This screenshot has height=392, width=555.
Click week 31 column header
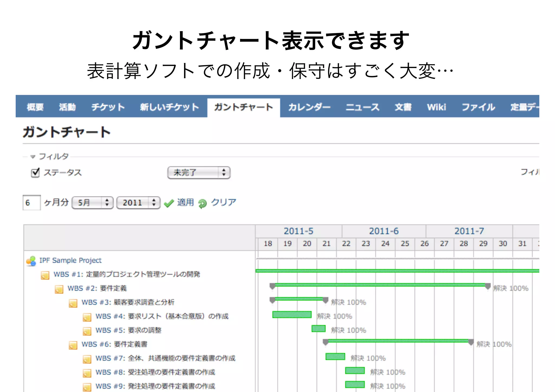pyautogui.click(x=522, y=244)
